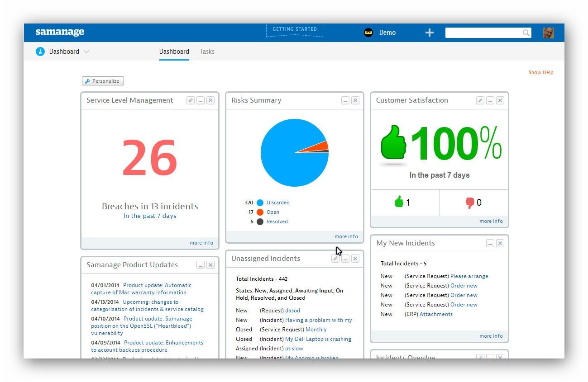Click the green thumbs-up count icon
This screenshot has width=588, height=382.
tap(399, 202)
